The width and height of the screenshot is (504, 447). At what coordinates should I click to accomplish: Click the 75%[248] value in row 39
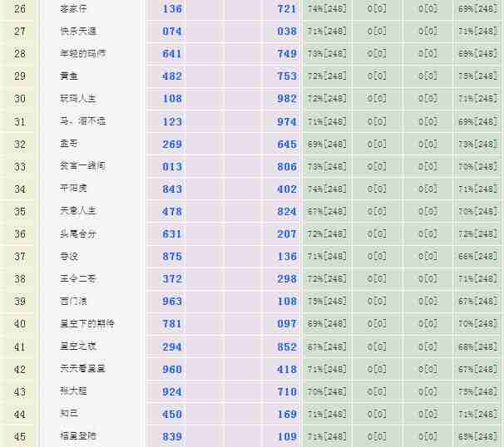click(x=327, y=302)
